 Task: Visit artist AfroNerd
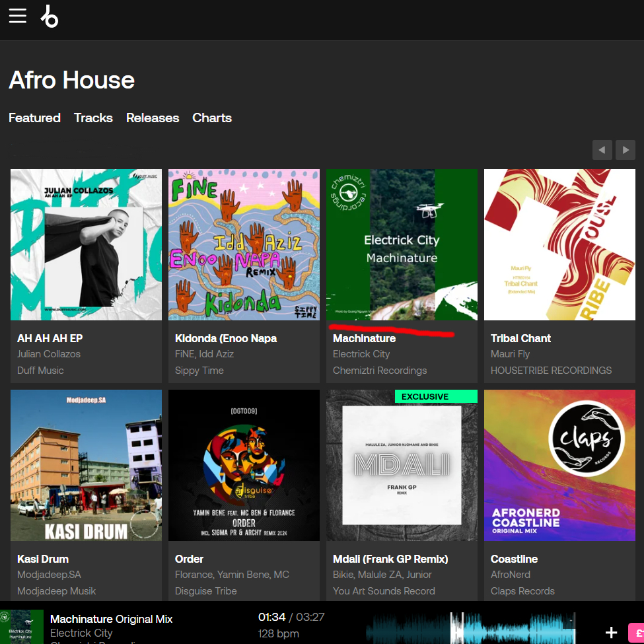(510, 575)
